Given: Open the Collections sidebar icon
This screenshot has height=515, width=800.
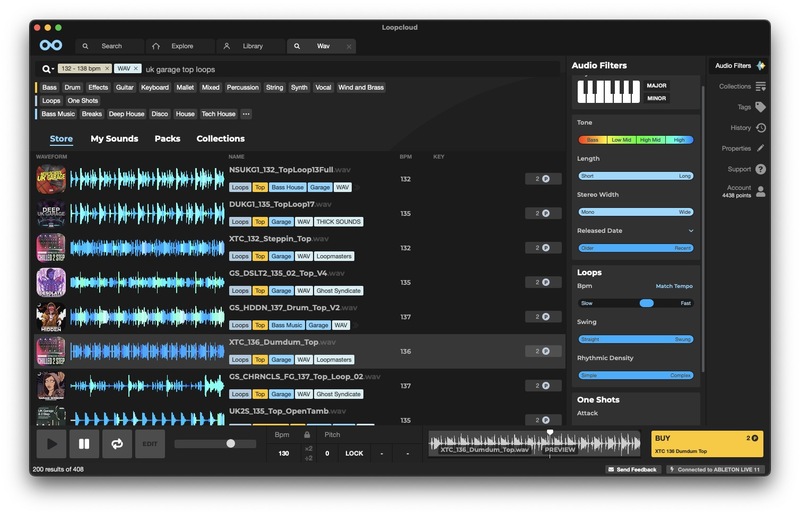Looking at the screenshot, I should point(761,86).
